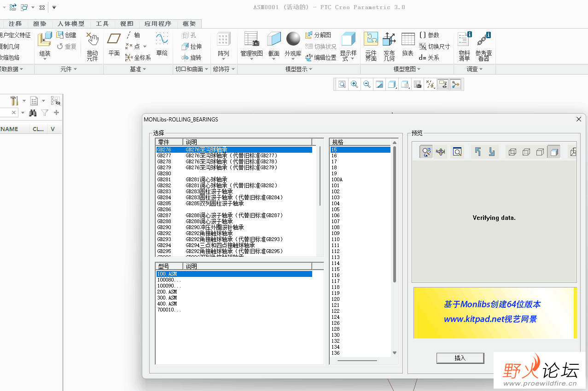Select hidden line display in preview toolbar

[526, 152]
